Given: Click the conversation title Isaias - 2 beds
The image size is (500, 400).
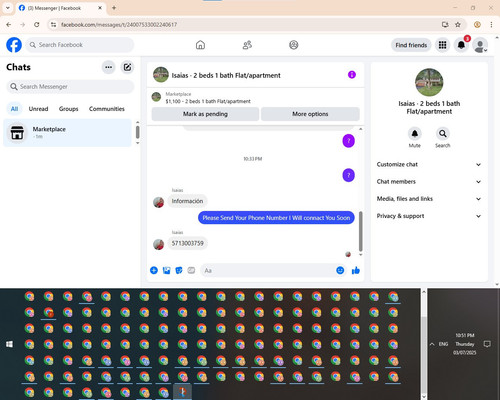Looking at the screenshot, I should click(x=226, y=76).
